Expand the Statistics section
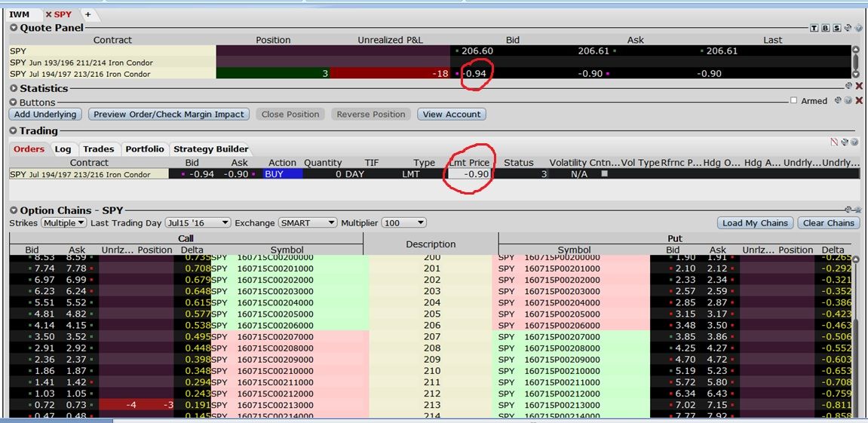 point(14,88)
